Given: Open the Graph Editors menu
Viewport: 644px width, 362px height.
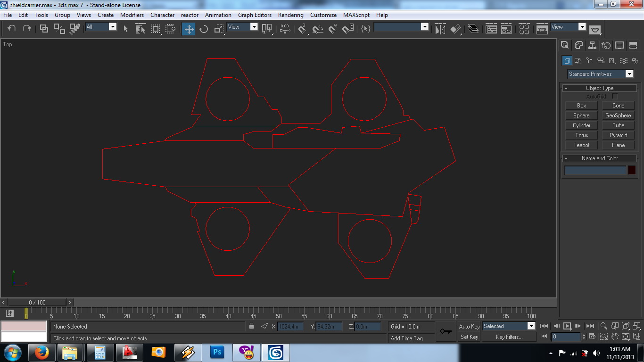Looking at the screenshot, I should [255, 15].
